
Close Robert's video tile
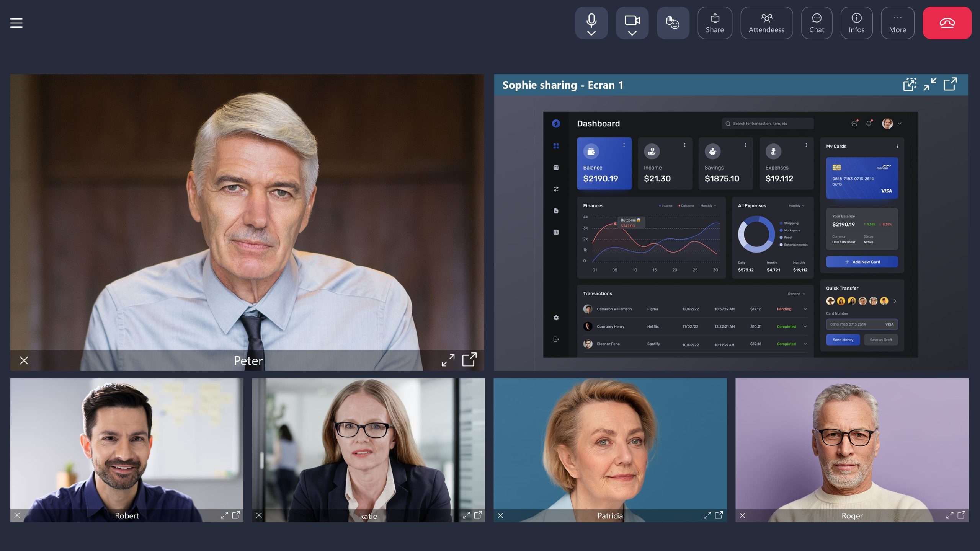pyautogui.click(x=17, y=515)
